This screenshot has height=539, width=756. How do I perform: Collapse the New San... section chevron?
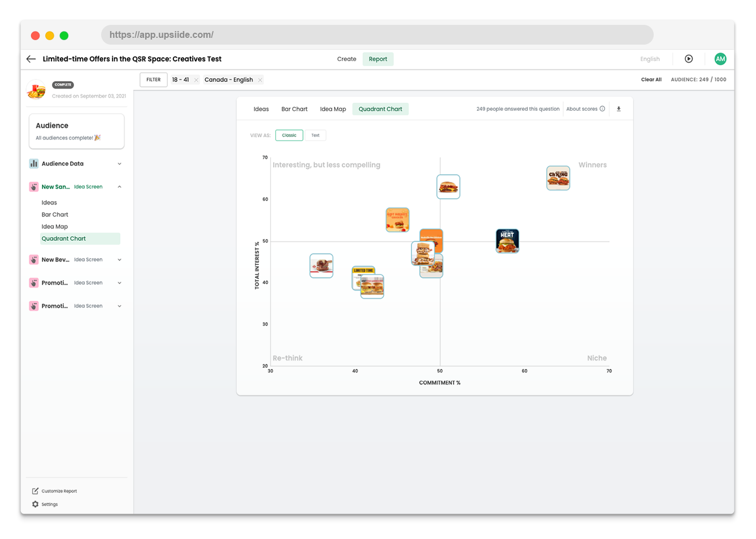click(x=119, y=187)
